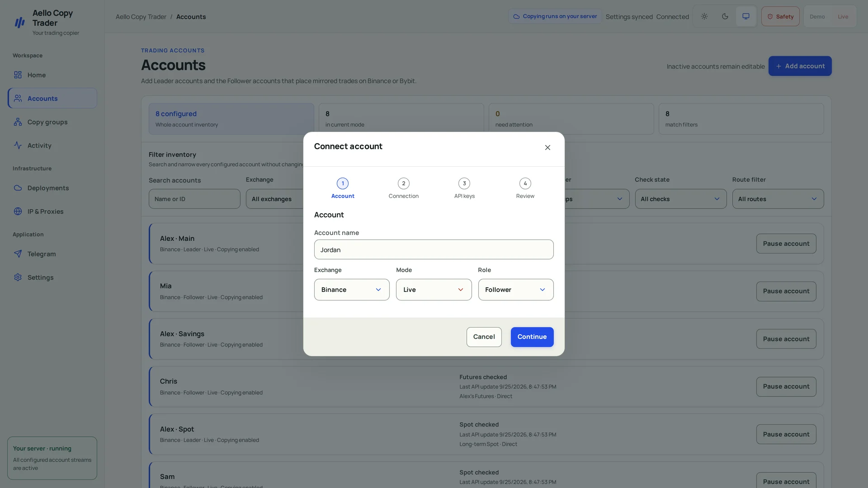Image resolution: width=868 pixels, height=488 pixels.
Task: Open Settings gear in sidebar
Action: coord(18,277)
